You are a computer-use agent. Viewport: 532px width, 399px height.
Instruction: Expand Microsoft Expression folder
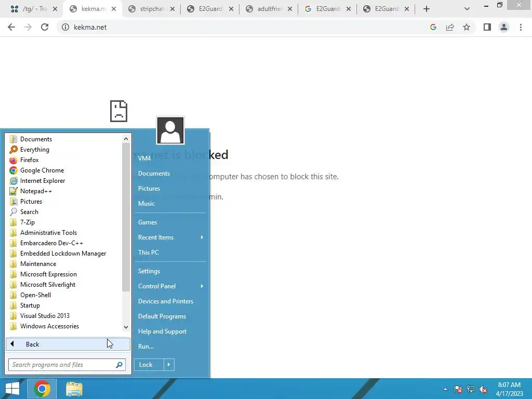coord(48,274)
